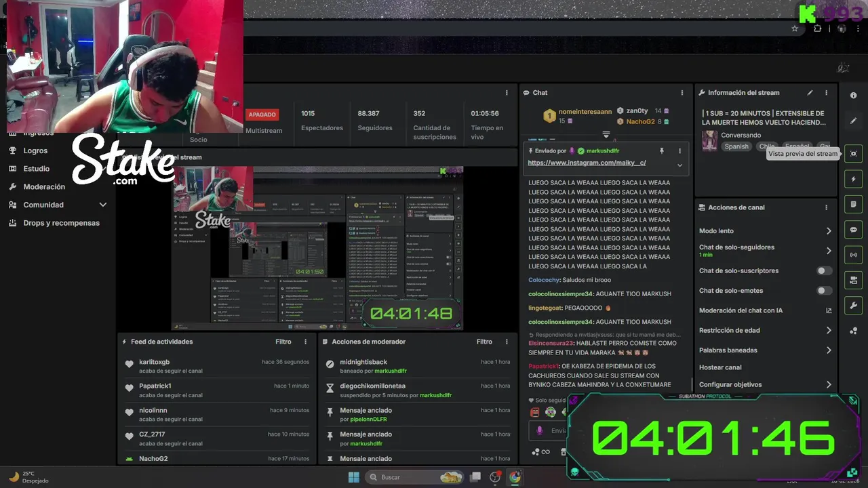Click the Spanish language tag

[736, 146]
